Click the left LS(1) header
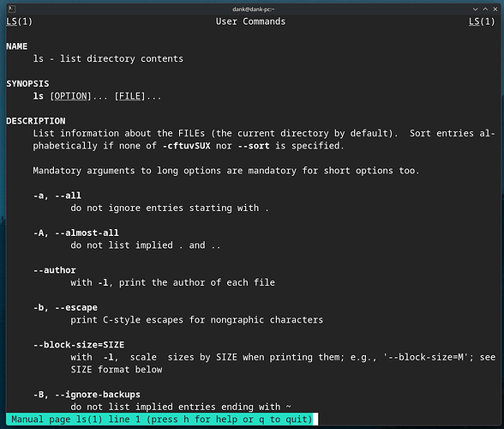This screenshot has height=429, width=504. (x=19, y=21)
